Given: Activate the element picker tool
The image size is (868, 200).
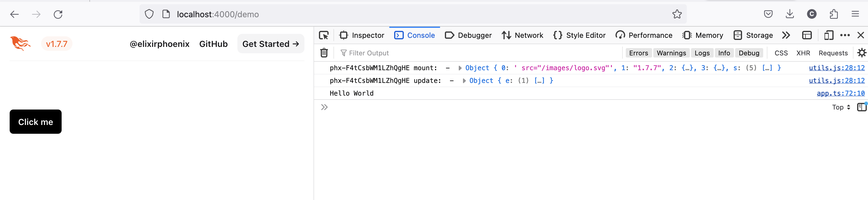Looking at the screenshot, I should pos(324,35).
